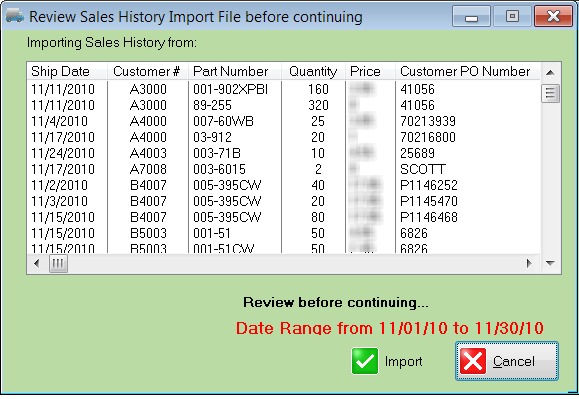Click the truck icon in title bar
The image size is (579, 399).
coord(15,16)
